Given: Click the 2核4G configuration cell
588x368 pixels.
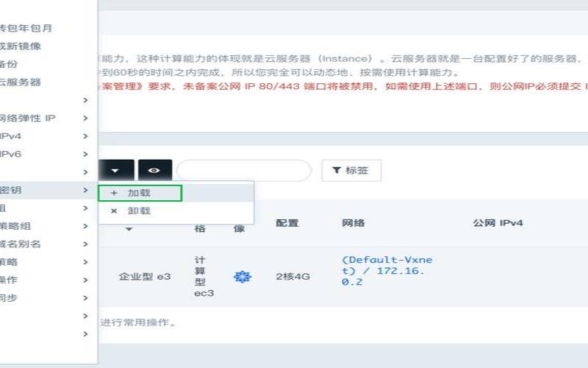Looking at the screenshot, I should click(293, 277).
